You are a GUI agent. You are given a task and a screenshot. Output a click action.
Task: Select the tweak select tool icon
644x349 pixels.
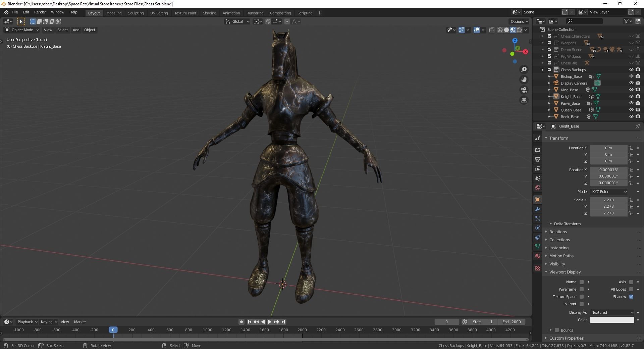click(x=21, y=21)
